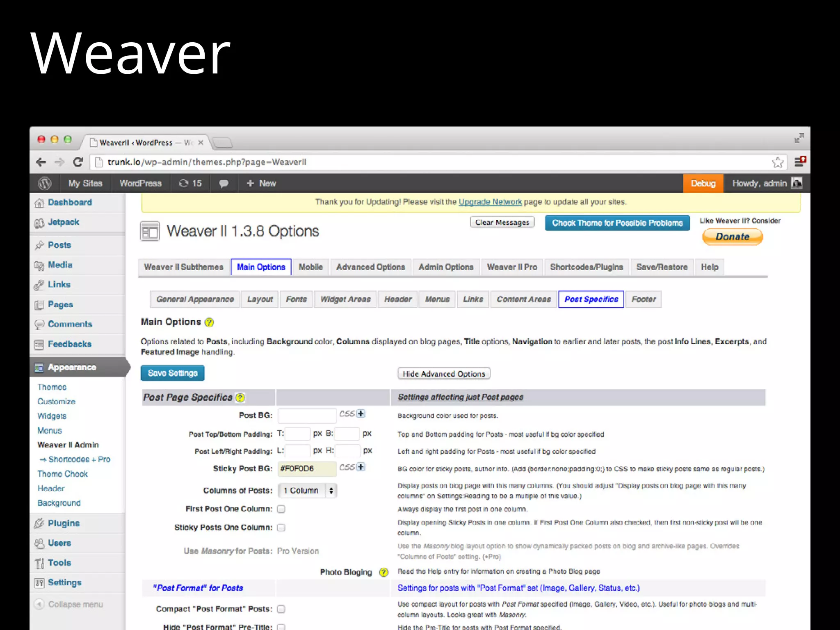Click Check Theme for Possible Problems
The height and width of the screenshot is (630, 840).
coord(617,223)
